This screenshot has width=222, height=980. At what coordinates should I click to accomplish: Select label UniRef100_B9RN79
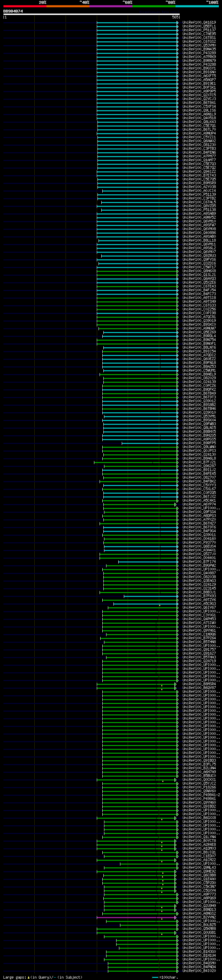click(199, 60)
